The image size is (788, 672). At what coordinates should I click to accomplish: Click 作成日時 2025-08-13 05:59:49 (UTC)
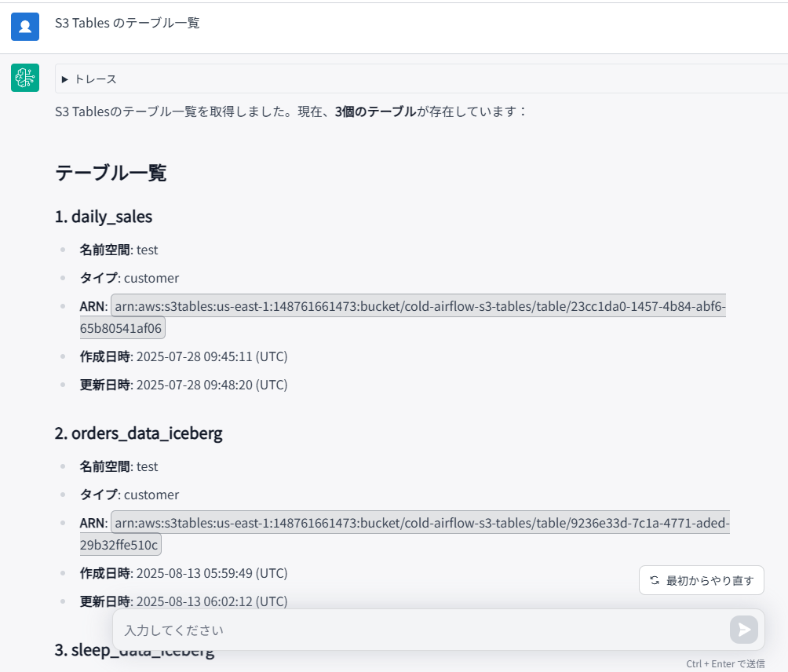pos(184,573)
